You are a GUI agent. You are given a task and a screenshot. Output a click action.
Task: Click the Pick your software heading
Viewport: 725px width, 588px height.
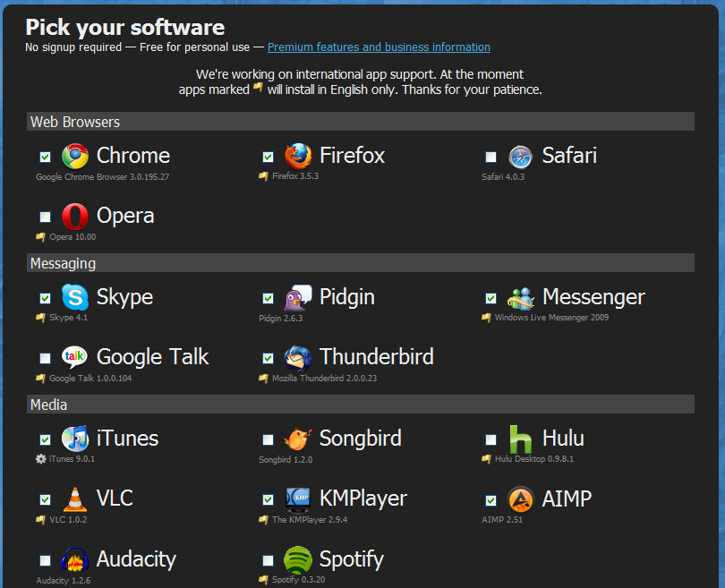point(124,28)
